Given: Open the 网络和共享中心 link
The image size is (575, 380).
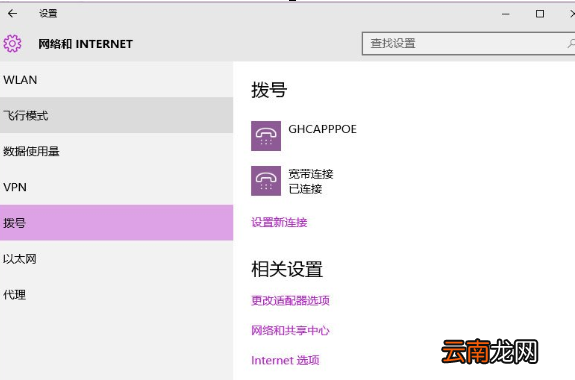Looking at the screenshot, I should pos(290,330).
